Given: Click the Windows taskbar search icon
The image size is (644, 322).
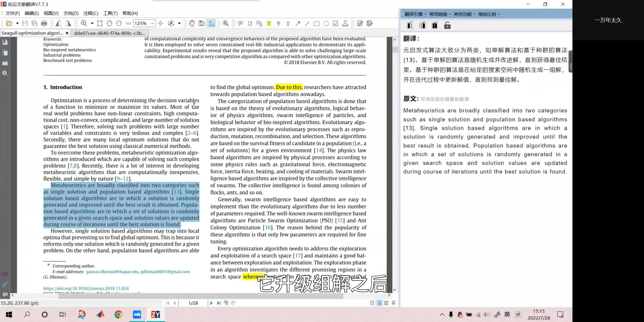Looking at the screenshot, I should click(x=27, y=314).
